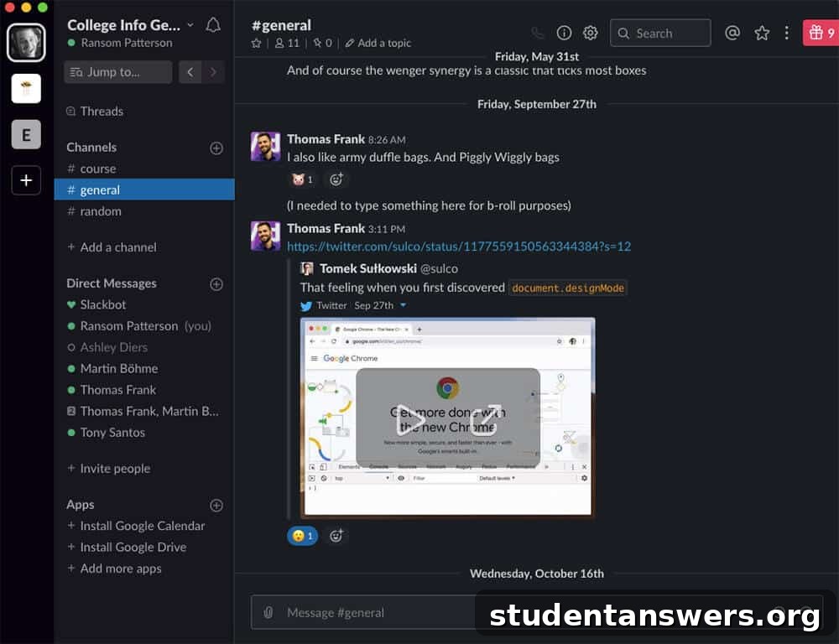Open Slackbot direct message

144,304
